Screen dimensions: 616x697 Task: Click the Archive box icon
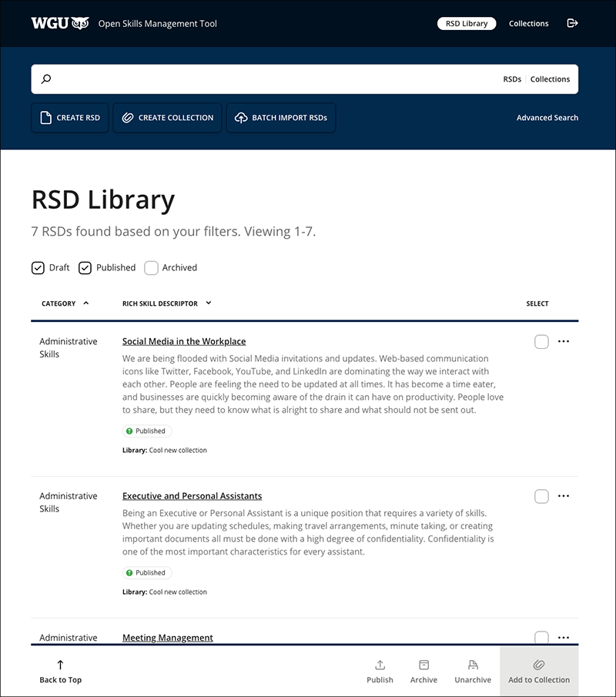423,665
